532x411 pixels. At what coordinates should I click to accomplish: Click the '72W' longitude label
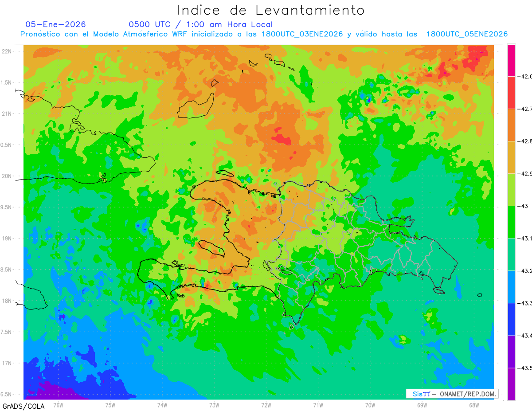(266, 405)
